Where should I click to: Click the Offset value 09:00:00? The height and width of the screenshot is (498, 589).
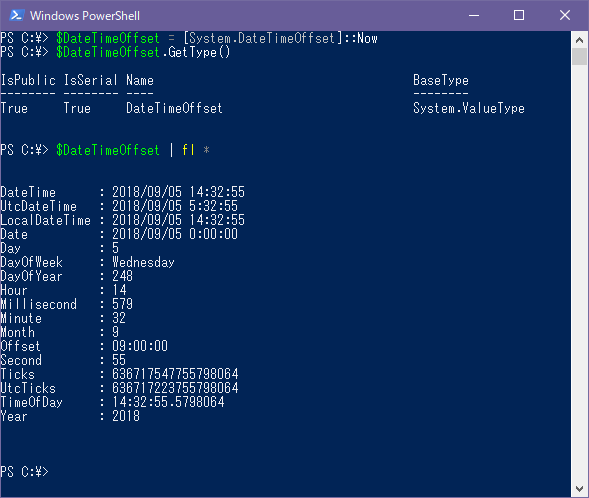click(x=140, y=346)
